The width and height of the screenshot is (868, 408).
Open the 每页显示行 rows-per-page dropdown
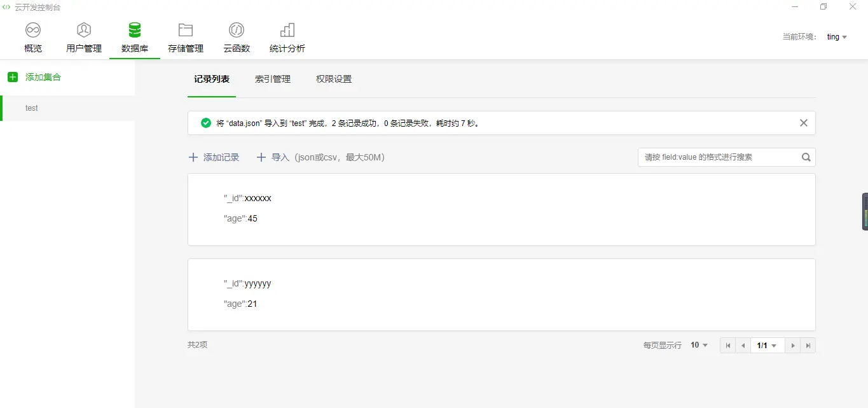[698, 345]
